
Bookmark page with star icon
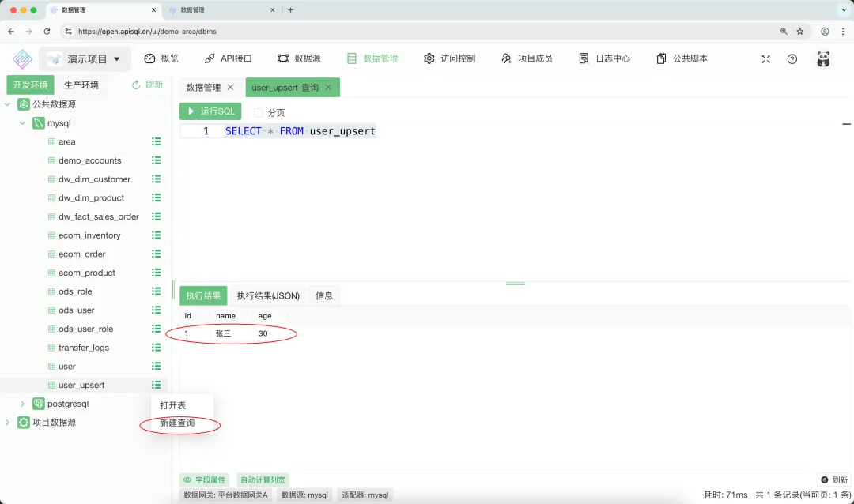pos(800,32)
